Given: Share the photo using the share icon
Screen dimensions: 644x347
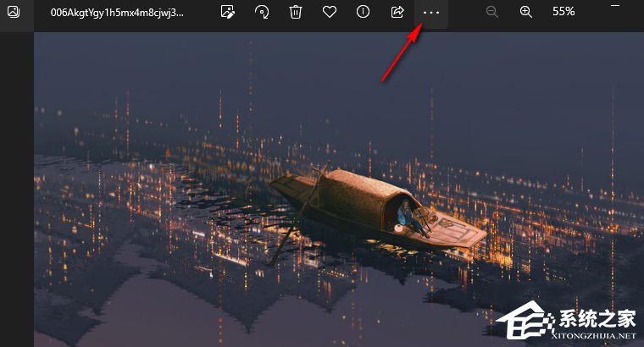Looking at the screenshot, I should coord(397,12).
